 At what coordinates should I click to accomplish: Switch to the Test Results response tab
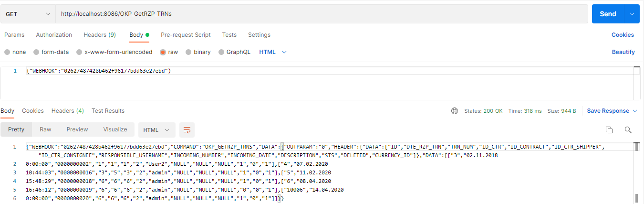108,111
